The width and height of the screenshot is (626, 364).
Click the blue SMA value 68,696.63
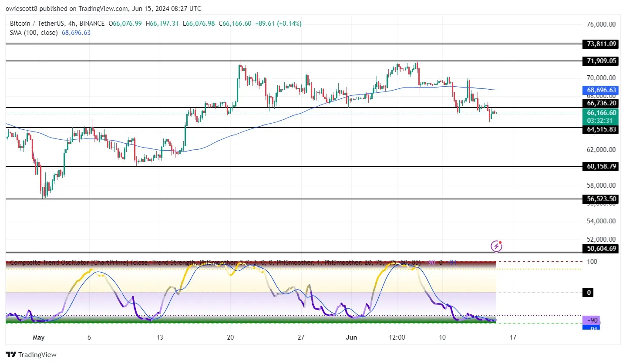pos(76,32)
